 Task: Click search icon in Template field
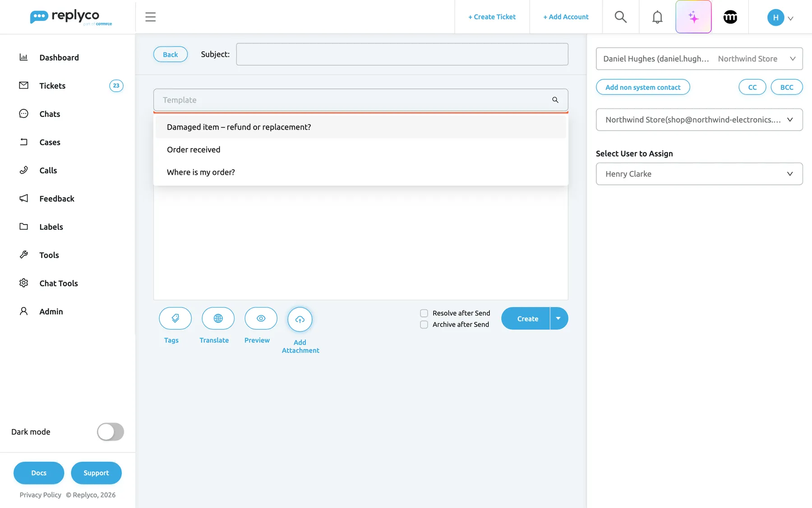pos(555,100)
